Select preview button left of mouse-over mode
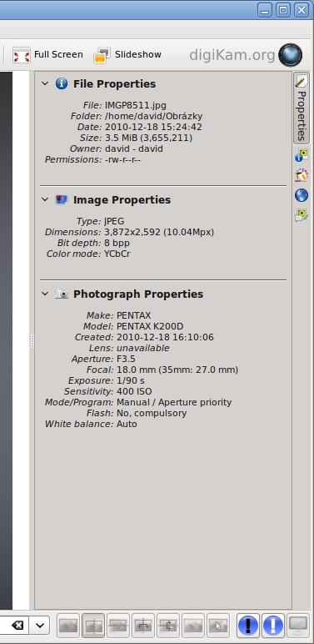The image size is (314, 644). point(193,626)
